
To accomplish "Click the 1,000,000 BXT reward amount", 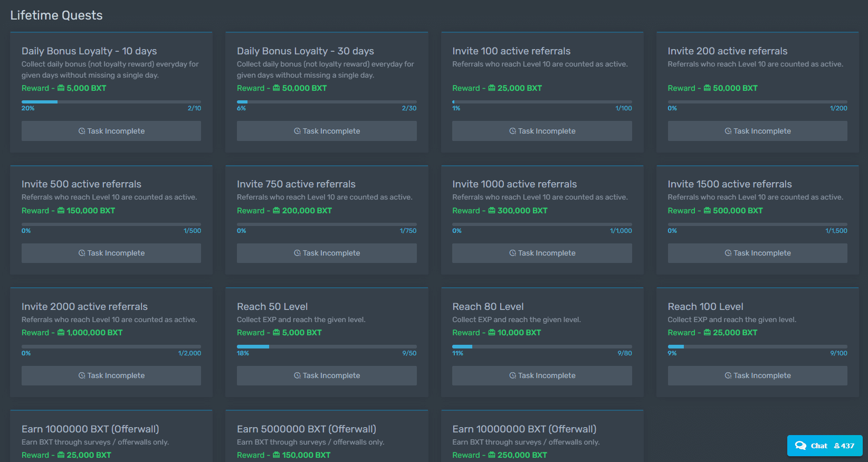I will click(x=94, y=333).
